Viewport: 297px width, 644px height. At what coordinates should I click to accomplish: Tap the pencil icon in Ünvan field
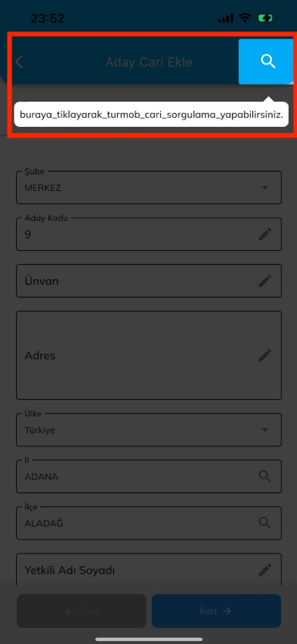[x=265, y=281]
